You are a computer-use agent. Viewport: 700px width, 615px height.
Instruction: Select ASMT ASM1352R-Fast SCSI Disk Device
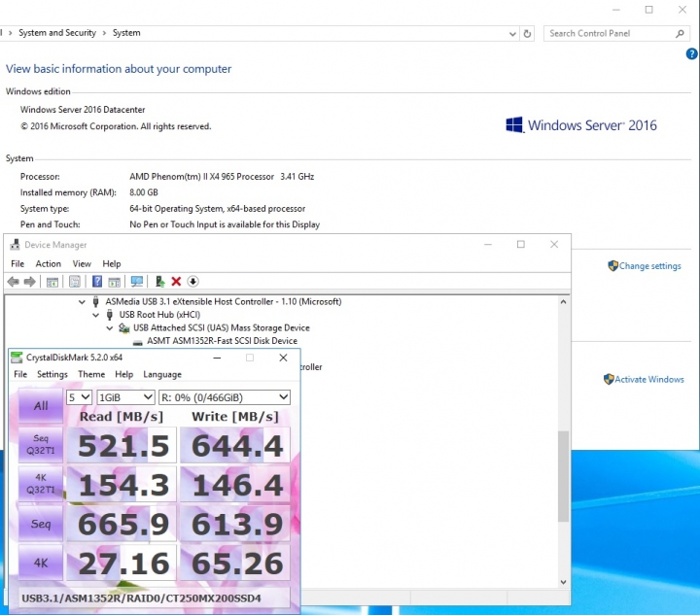pos(223,341)
